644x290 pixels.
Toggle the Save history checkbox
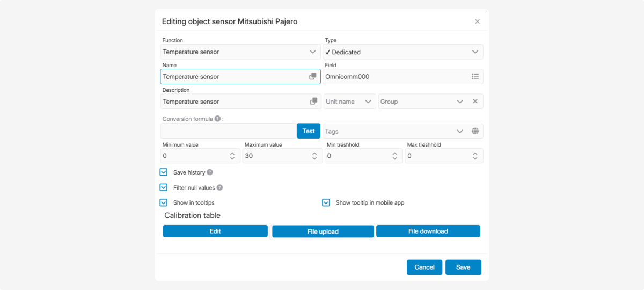click(x=164, y=172)
